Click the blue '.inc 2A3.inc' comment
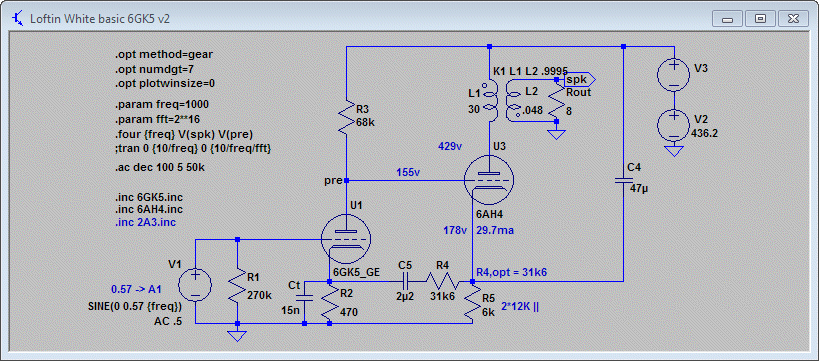This screenshot has height=361, width=819. (x=145, y=222)
